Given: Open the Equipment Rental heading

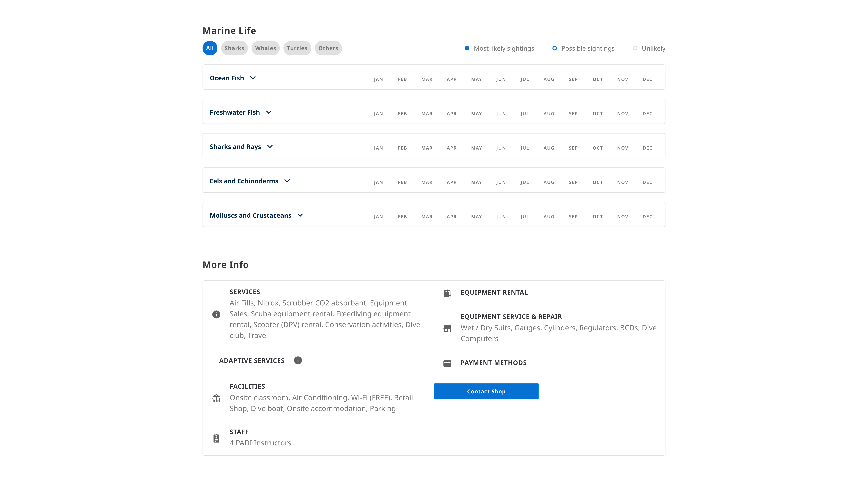Looking at the screenshot, I should [x=494, y=292].
